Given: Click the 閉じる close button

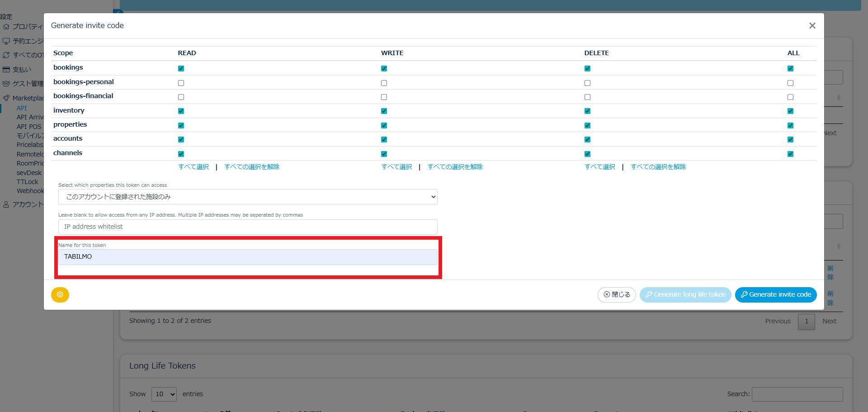Looking at the screenshot, I should point(617,295).
